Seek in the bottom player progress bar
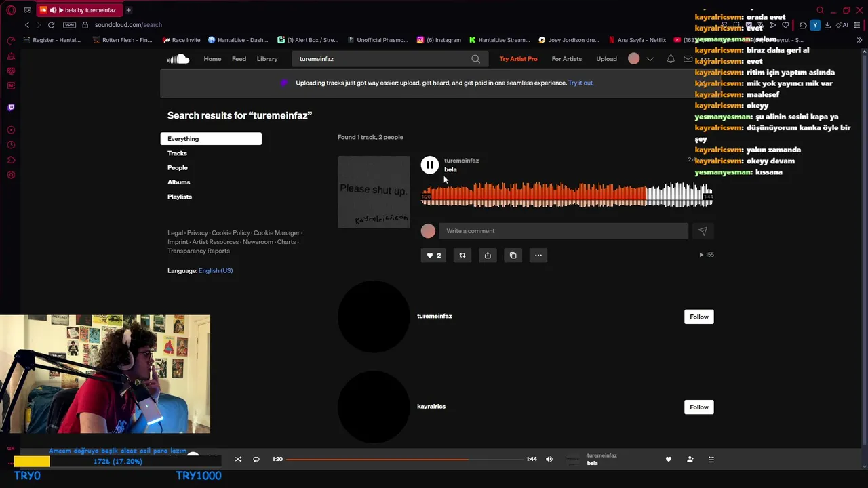Image resolution: width=868 pixels, height=488 pixels. tap(405, 459)
